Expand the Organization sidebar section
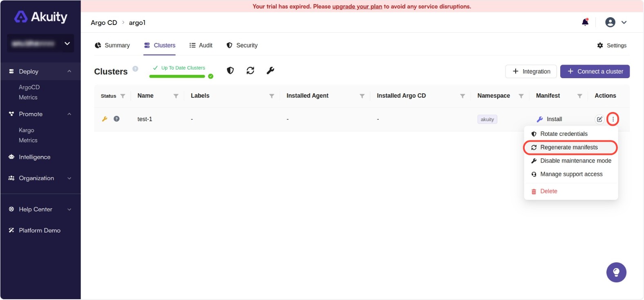Screen dimensions: 644x300 point(69,178)
